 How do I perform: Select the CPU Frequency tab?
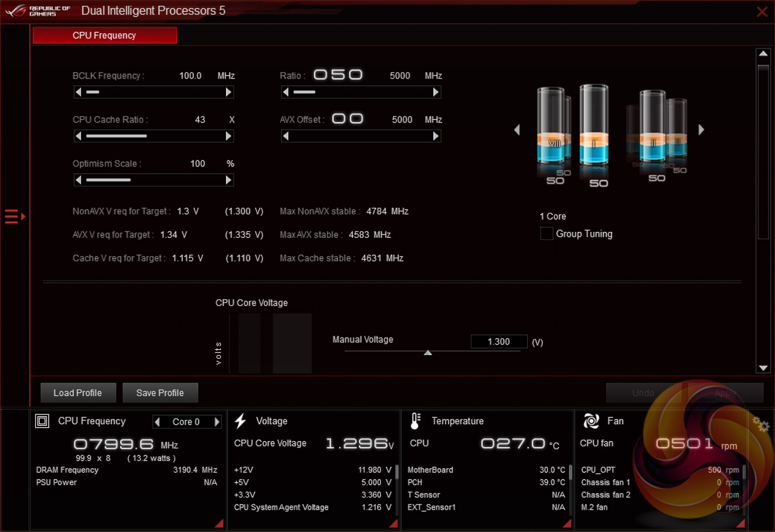tap(104, 35)
